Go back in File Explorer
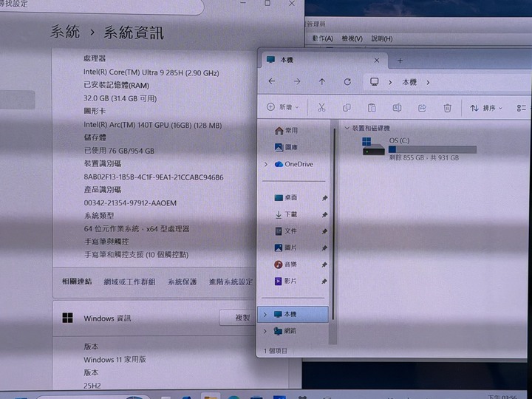 tap(271, 81)
